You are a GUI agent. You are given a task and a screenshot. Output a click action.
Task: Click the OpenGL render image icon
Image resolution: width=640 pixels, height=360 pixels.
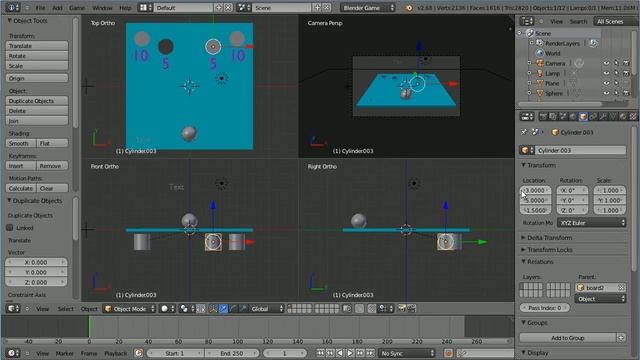coord(402,309)
